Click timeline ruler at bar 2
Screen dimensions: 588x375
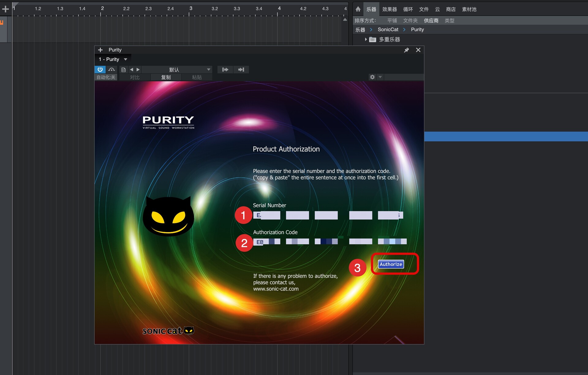click(102, 9)
